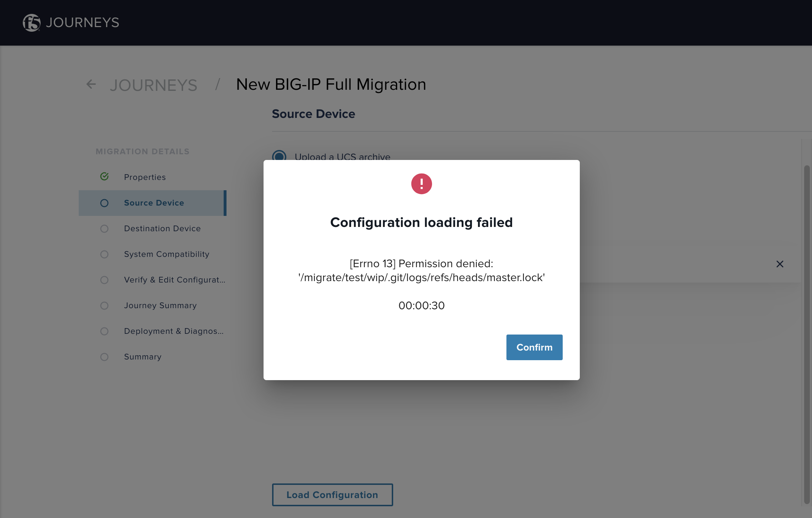Click the Journey Summary step circle
The image size is (812, 518).
click(104, 306)
